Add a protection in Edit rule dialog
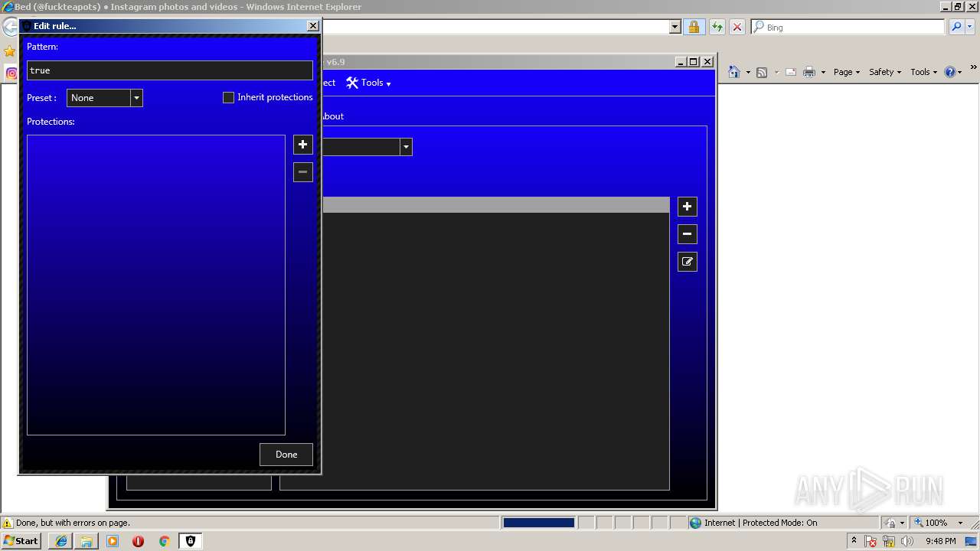 click(x=303, y=145)
